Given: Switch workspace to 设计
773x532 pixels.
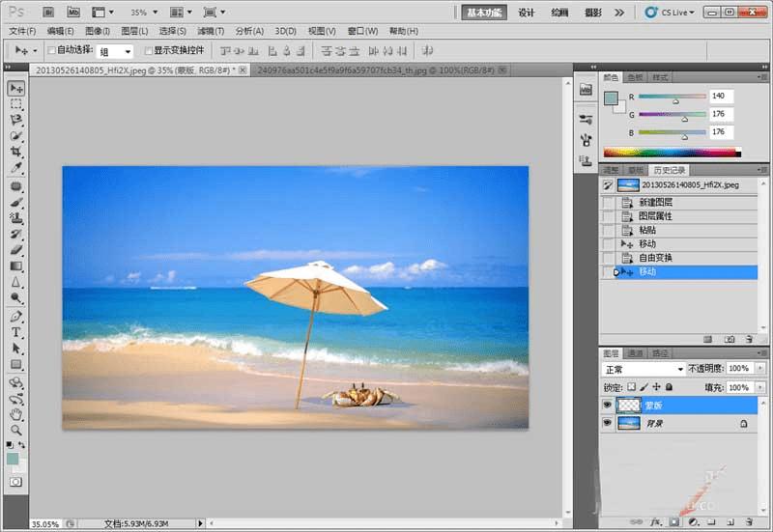Looking at the screenshot, I should click(527, 13).
